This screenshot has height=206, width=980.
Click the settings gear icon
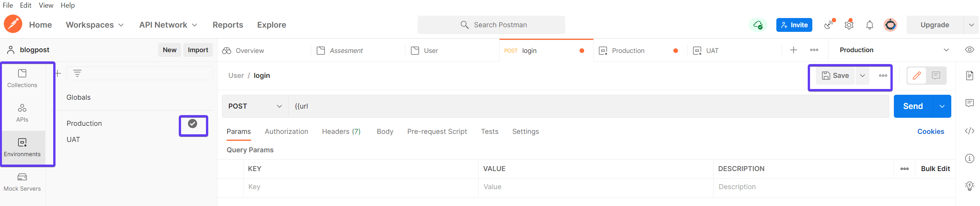(849, 25)
